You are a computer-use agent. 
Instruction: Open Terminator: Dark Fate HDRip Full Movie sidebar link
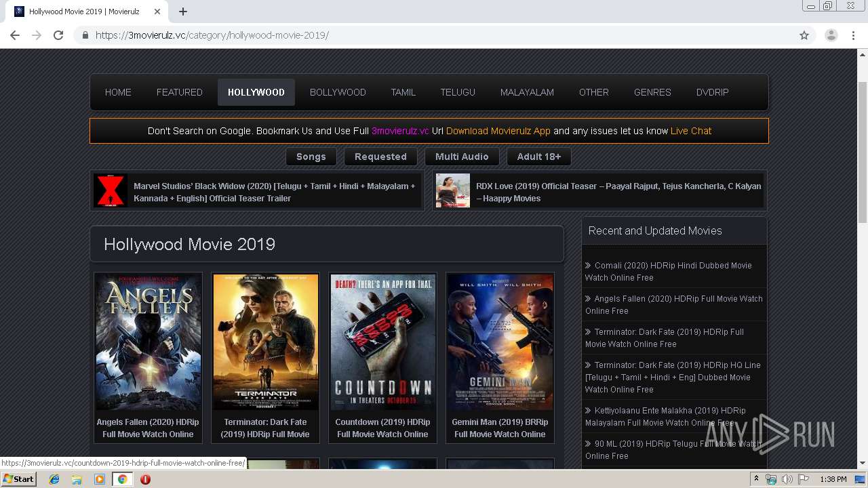[665, 338]
